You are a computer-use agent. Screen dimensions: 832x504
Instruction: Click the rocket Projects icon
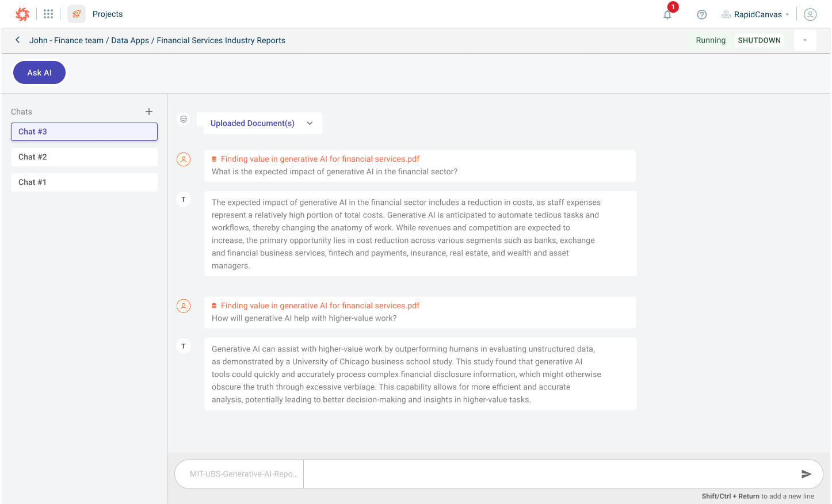click(77, 14)
